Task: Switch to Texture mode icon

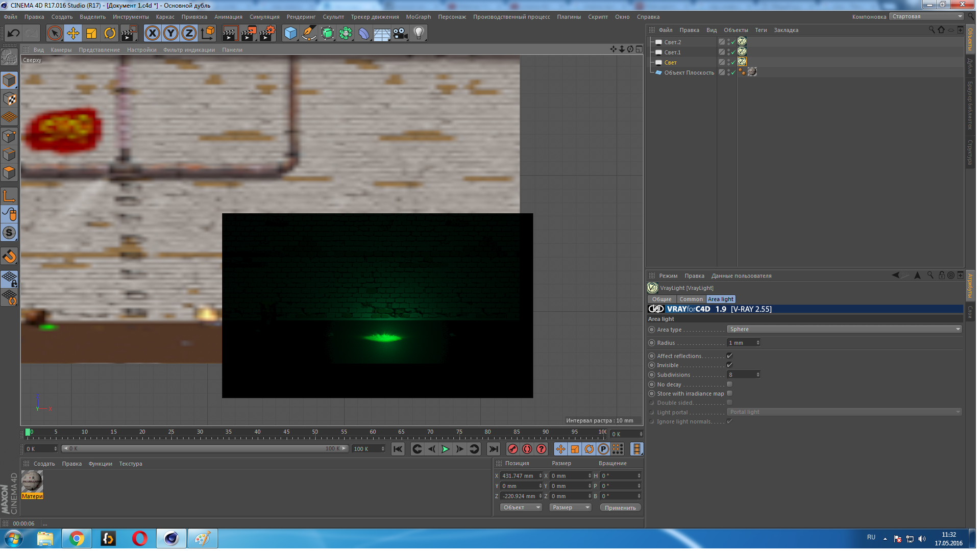Action: (9, 99)
